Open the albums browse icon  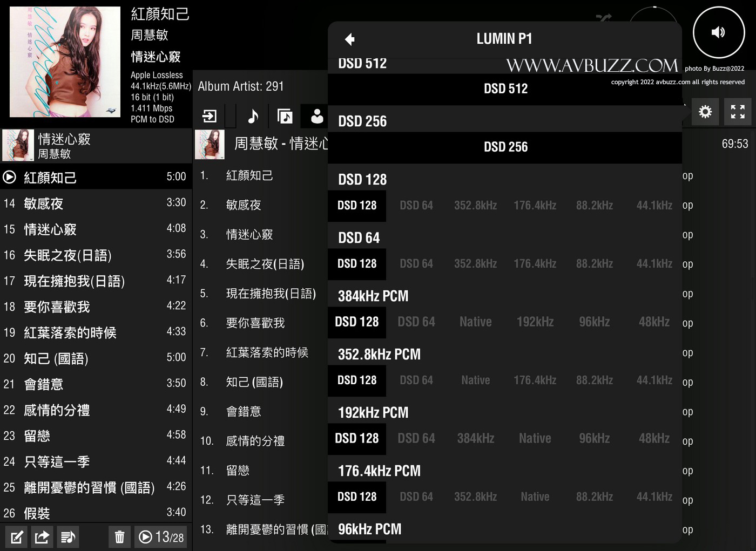click(x=285, y=116)
